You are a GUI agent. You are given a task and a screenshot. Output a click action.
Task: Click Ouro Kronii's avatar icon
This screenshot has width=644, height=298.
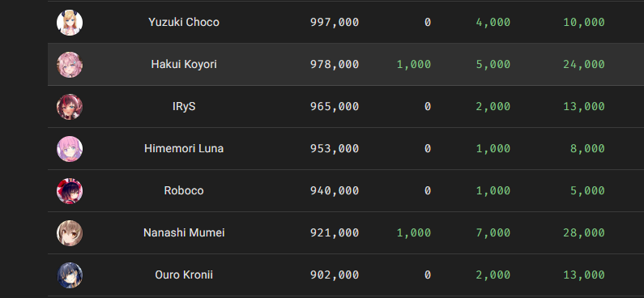coord(70,275)
